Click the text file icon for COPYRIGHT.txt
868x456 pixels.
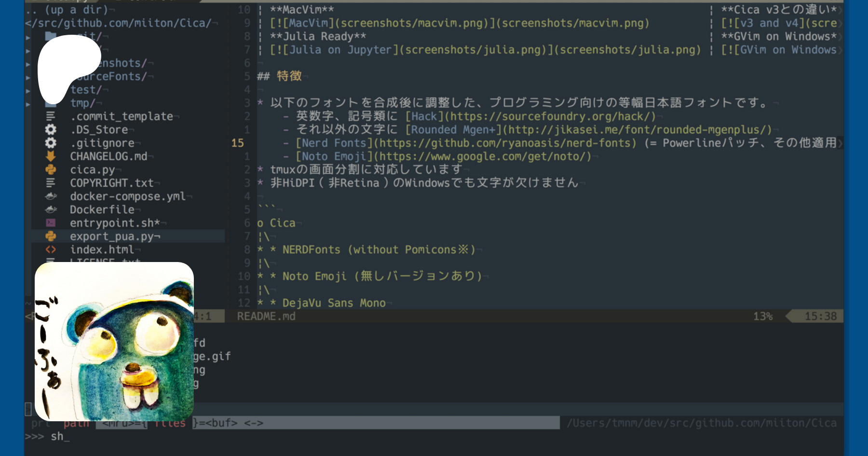tap(51, 183)
